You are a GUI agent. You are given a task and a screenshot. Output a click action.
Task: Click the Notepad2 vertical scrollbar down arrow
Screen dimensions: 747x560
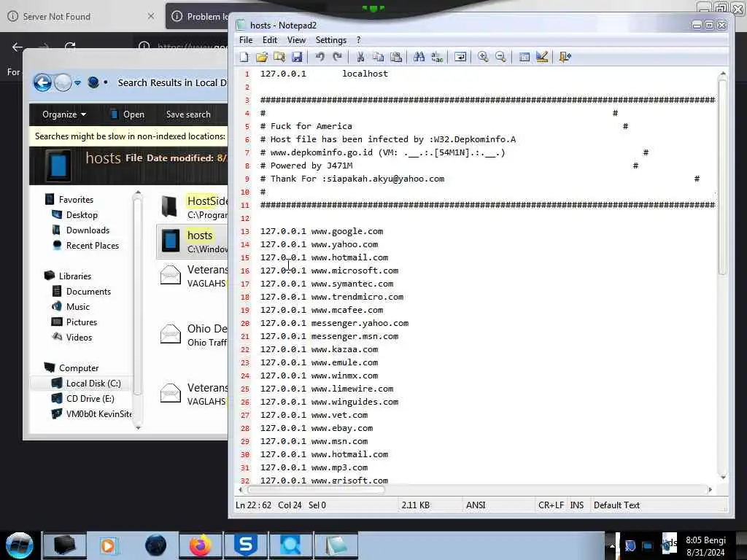point(723,477)
